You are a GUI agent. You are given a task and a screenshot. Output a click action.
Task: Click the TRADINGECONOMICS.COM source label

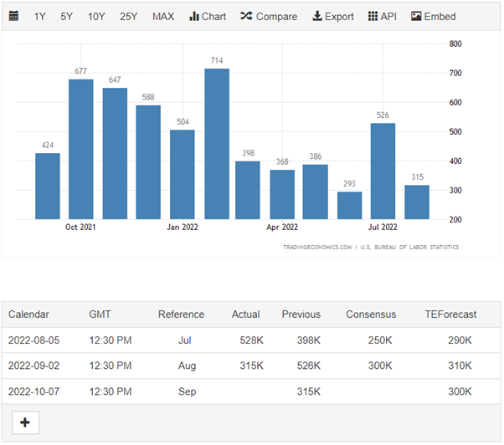(x=317, y=247)
